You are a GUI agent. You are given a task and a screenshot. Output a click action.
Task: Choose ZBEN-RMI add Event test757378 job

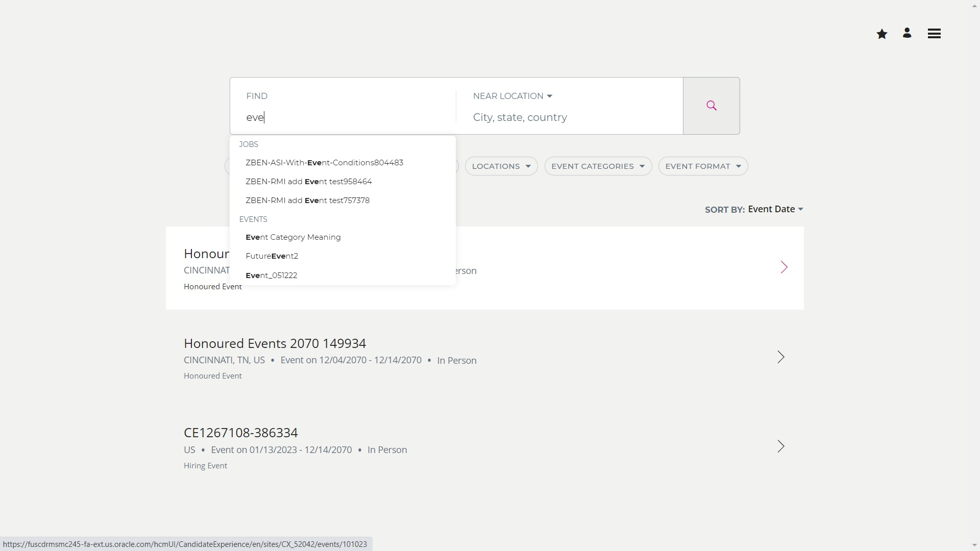307,201
